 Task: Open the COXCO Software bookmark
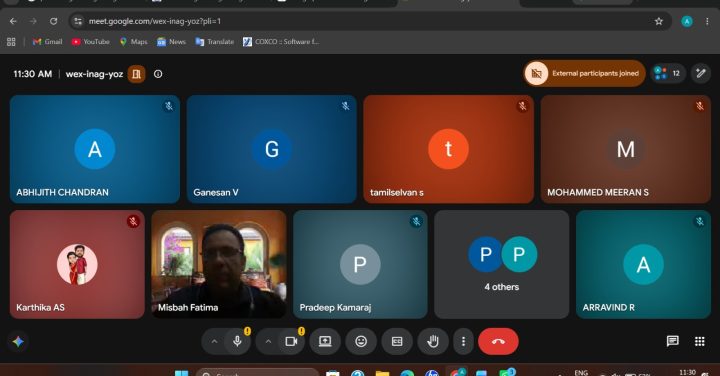tap(281, 42)
